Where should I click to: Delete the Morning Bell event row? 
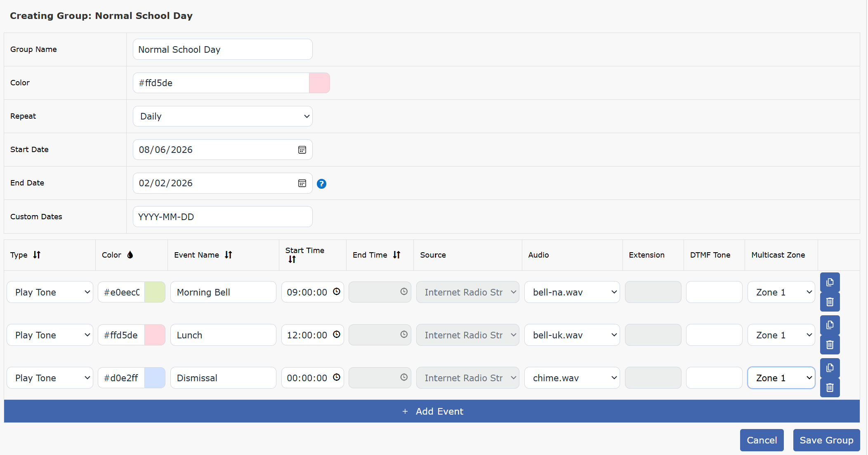(830, 302)
